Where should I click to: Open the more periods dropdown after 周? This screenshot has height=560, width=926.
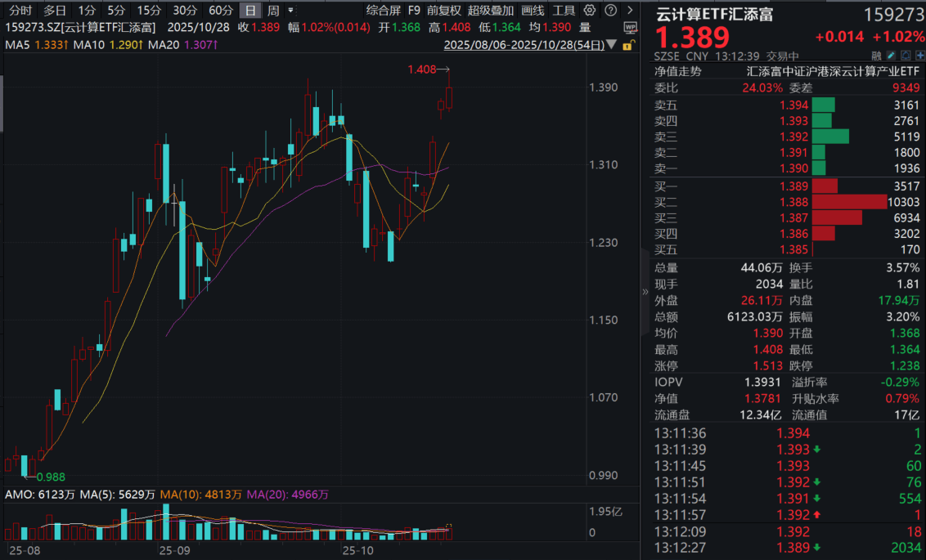[290, 11]
